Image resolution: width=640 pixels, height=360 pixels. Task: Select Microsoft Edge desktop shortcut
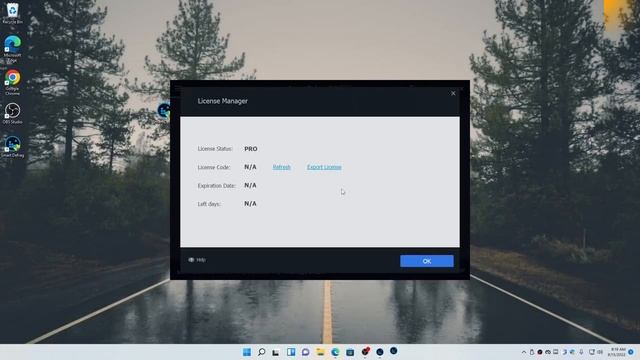tap(12, 48)
